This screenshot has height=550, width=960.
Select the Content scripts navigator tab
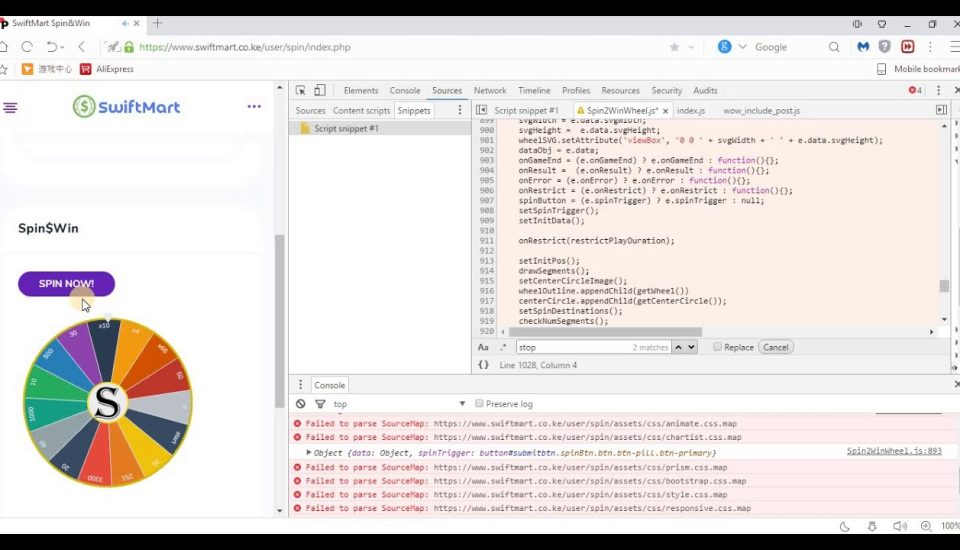tap(361, 111)
